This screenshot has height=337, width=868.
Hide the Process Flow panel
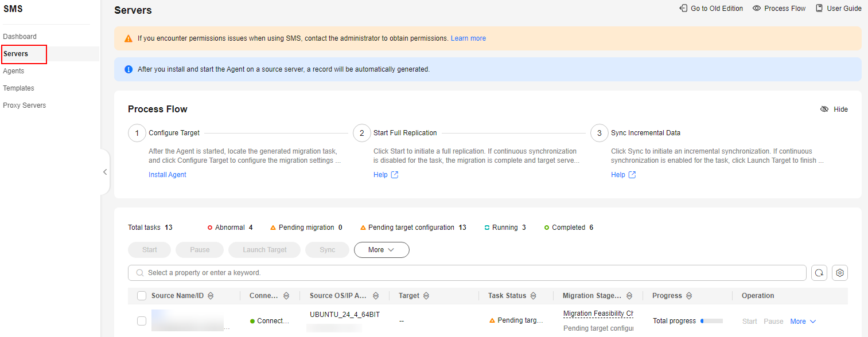[x=834, y=109]
